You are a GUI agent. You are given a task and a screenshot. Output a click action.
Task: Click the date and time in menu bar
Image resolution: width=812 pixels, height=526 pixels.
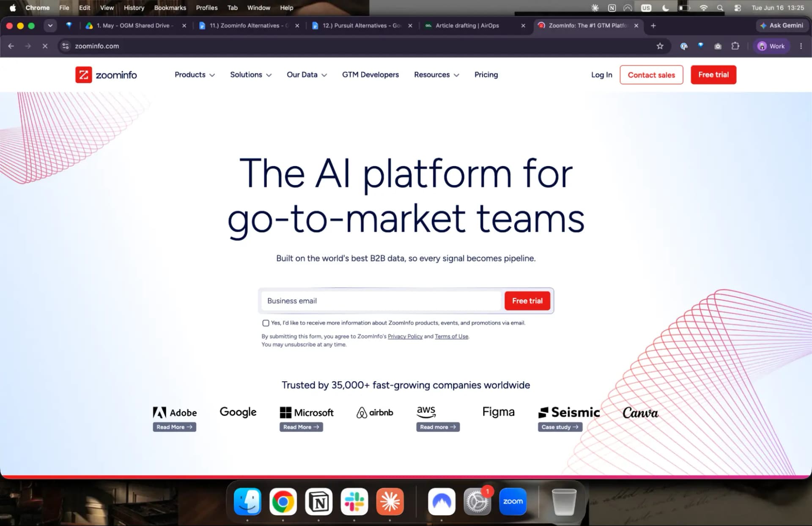click(x=778, y=8)
